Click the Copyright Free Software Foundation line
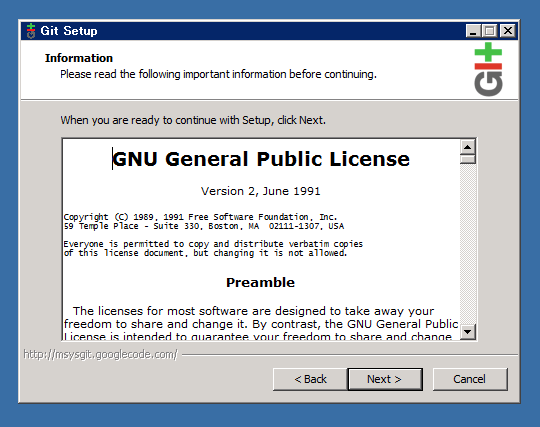Screen dimensions: 540x427 click(x=200, y=217)
